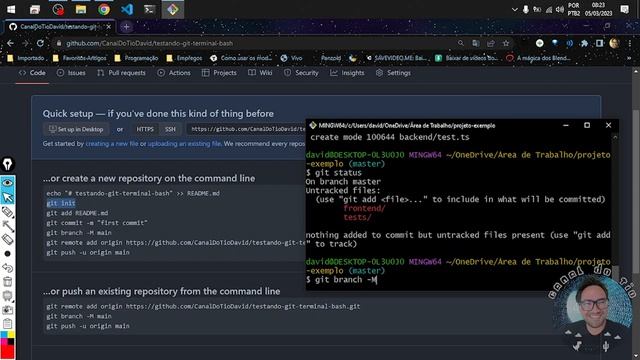640x360 pixels.
Task: Click the MINGW64 terminal title bar icon
Action: click(313, 125)
